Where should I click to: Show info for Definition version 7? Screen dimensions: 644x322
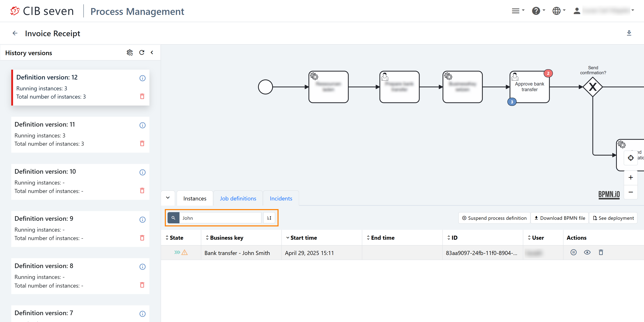(x=142, y=314)
